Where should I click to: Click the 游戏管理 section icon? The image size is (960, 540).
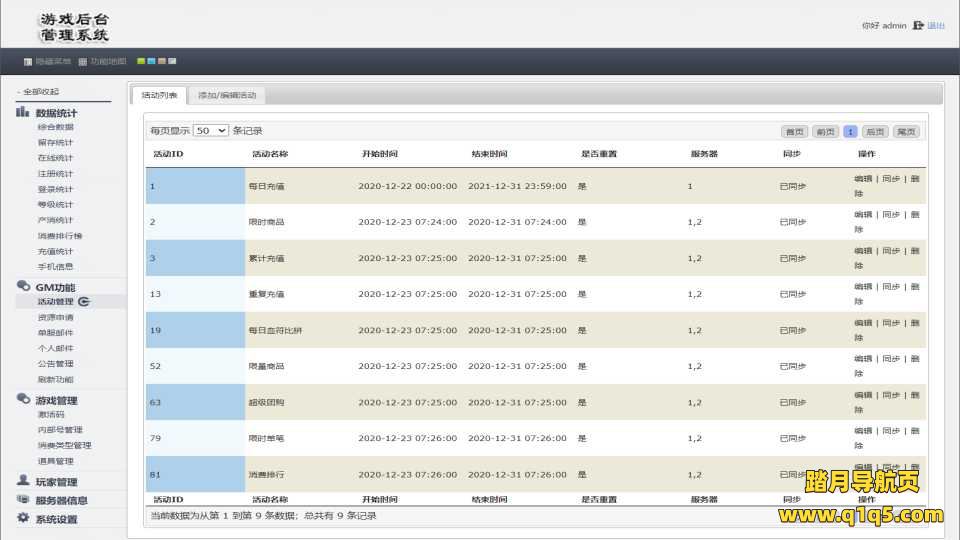click(x=23, y=400)
